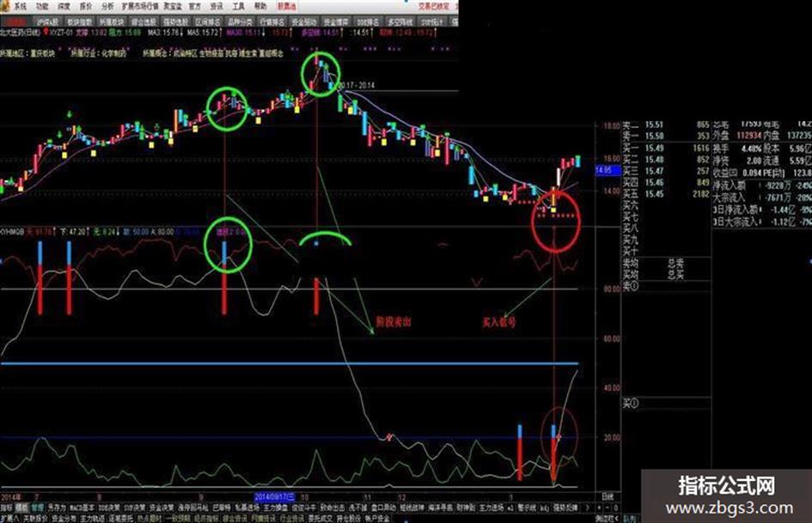The image size is (812, 523).
Task: Click the 日线 period label
Action: [x=607, y=497]
